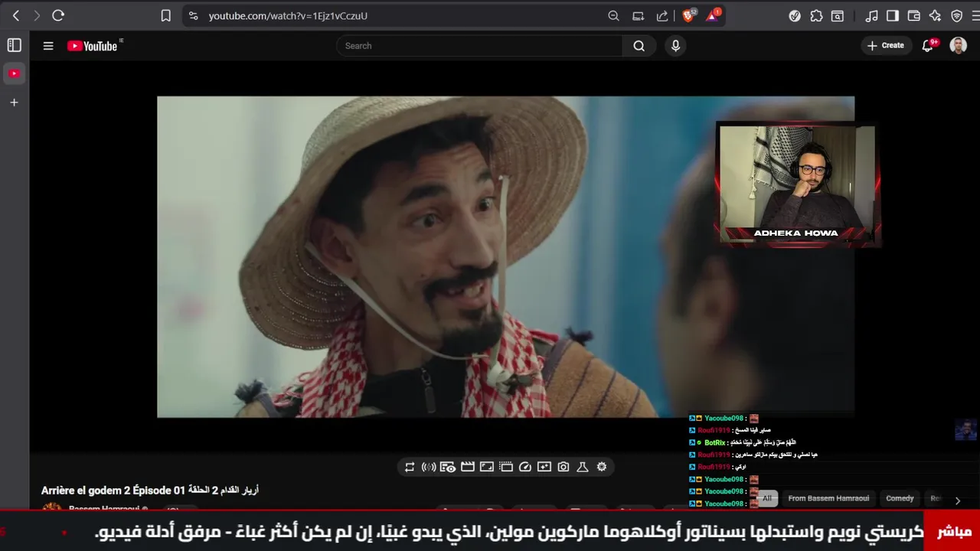Toggle vertical tabs panel icon at top left
This screenshot has height=551, width=980.
pos(14,45)
